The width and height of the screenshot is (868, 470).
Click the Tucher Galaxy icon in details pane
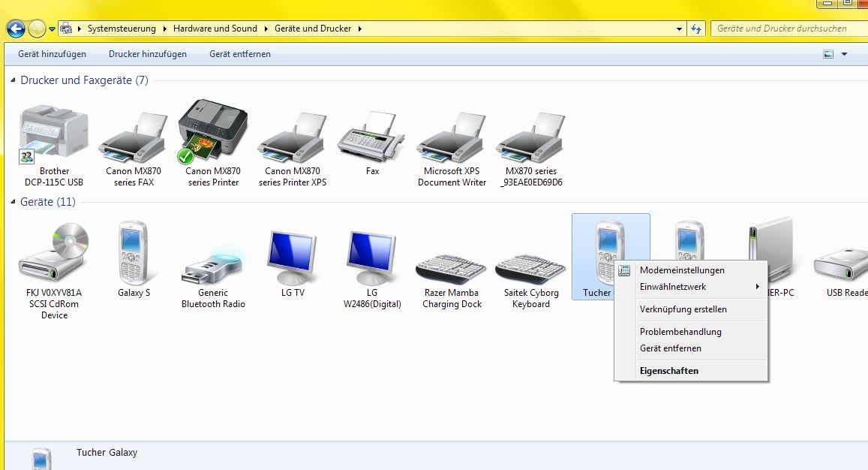(x=41, y=459)
